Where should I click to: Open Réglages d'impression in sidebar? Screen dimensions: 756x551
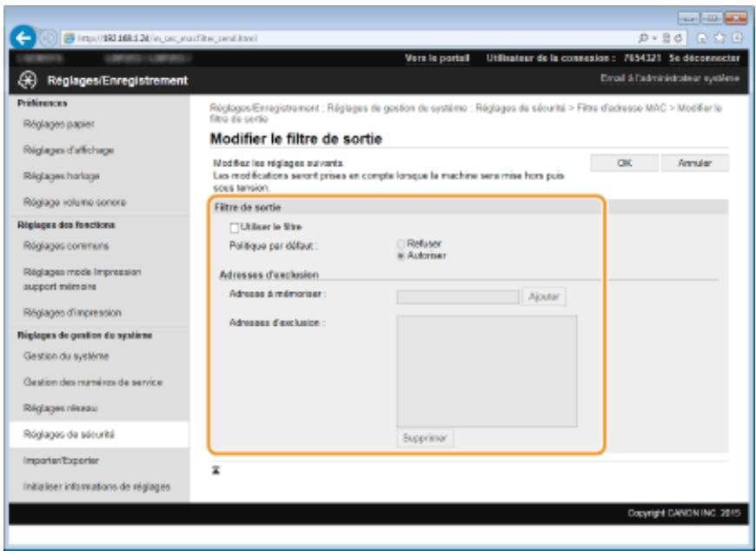(x=72, y=312)
